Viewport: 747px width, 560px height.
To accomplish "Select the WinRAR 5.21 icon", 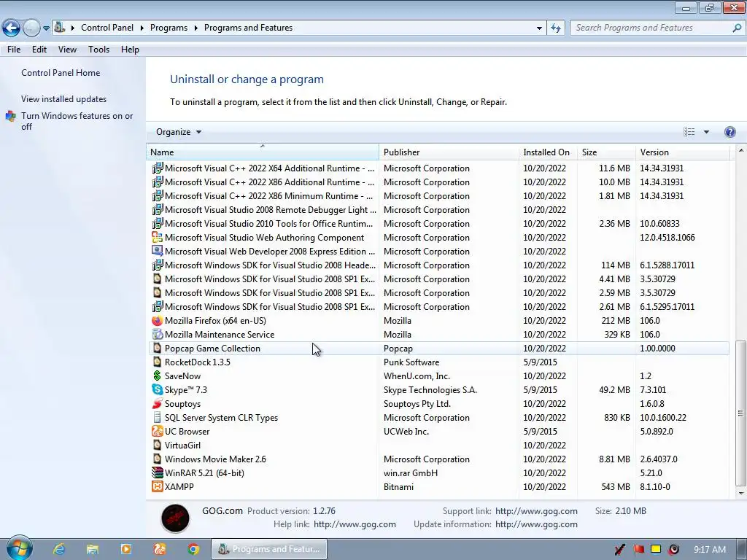I will coord(157,472).
